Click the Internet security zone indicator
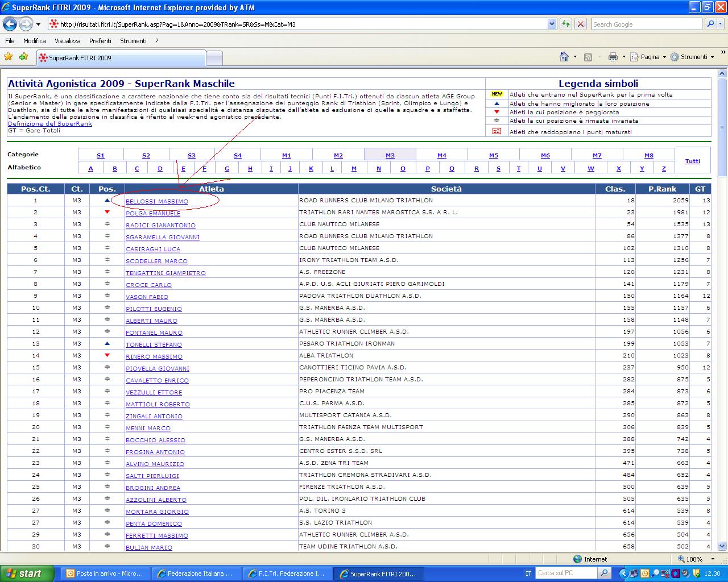 pyautogui.click(x=590, y=559)
